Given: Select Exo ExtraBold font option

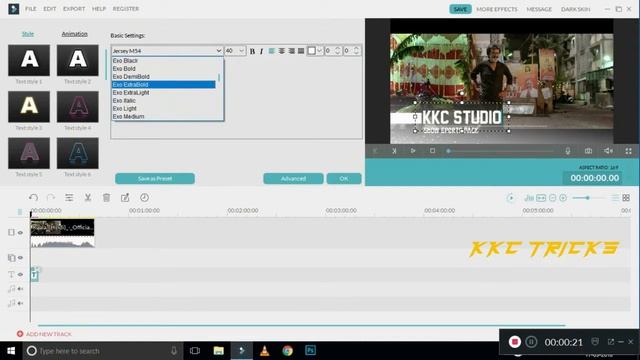Looking at the screenshot, I should click(164, 84).
